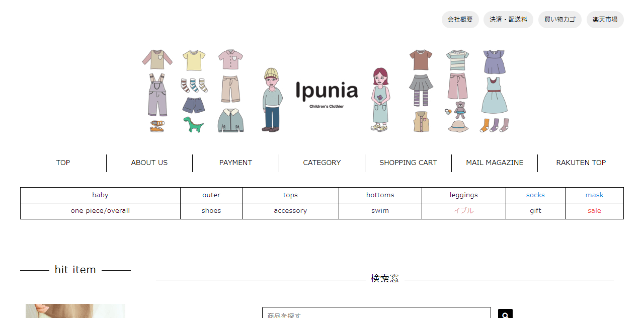Open SHOPPING CART from the navigation bar
The image size is (644, 318).
click(408, 163)
